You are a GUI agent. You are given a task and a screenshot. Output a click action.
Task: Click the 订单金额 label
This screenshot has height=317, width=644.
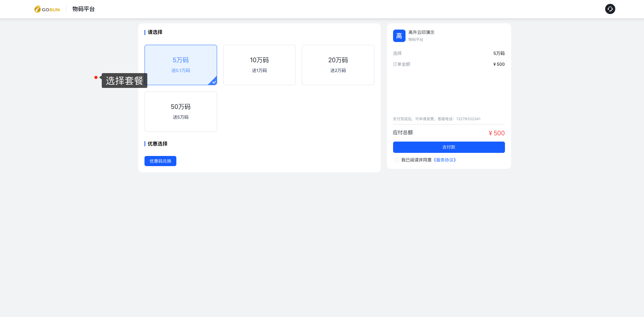[402, 64]
